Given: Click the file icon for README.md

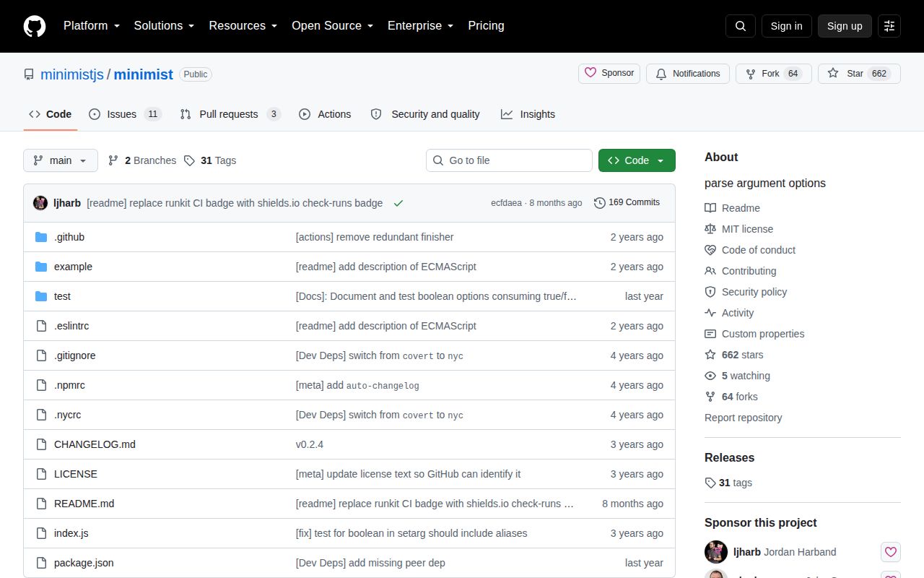Looking at the screenshot, I should pyautogui.click(x=41, y=504).
